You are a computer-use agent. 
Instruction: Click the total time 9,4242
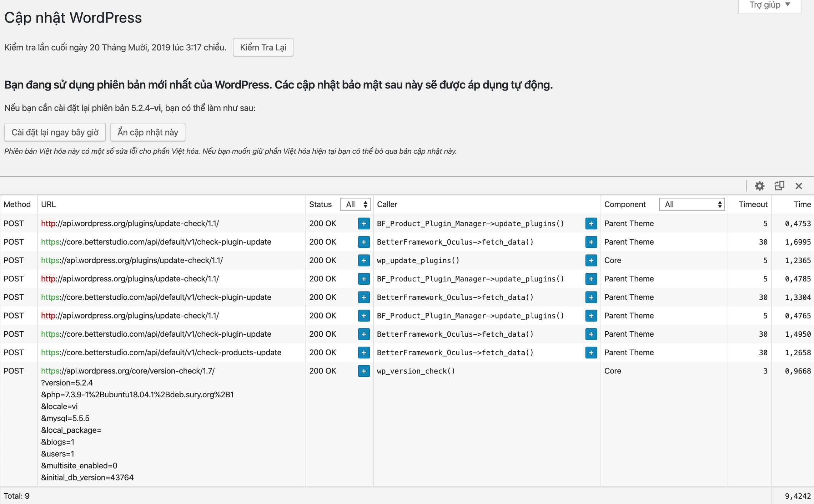click(x=798, y=496)
